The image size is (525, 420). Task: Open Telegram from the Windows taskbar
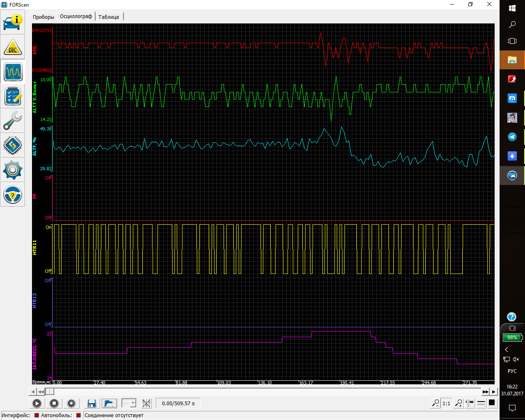click(512, 137)
